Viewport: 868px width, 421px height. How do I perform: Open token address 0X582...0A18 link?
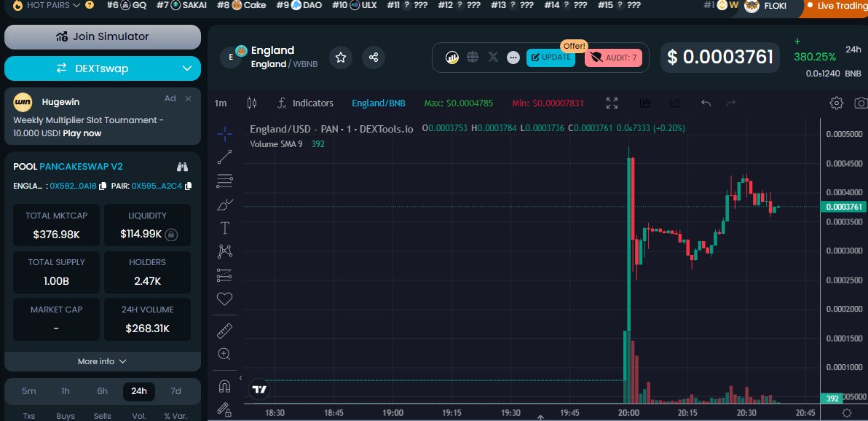click(x=73, y=186)
